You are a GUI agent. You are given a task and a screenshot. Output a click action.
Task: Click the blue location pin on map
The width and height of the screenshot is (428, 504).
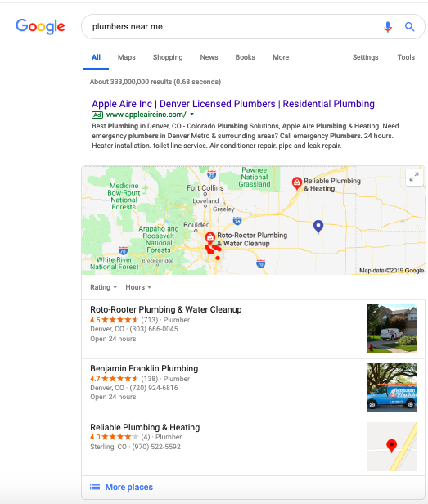[x=318, y=227]
